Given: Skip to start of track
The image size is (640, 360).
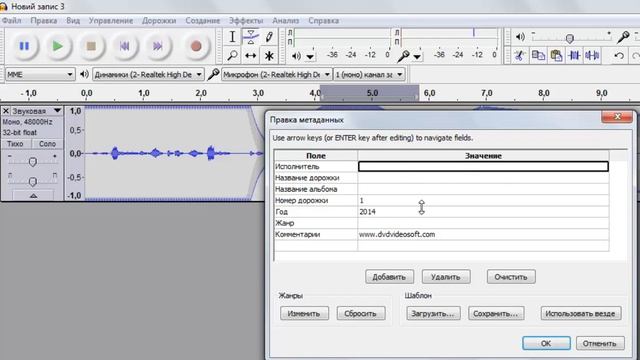Looking at the screenshot, I should pyautogui.click(x=124, y=46).
